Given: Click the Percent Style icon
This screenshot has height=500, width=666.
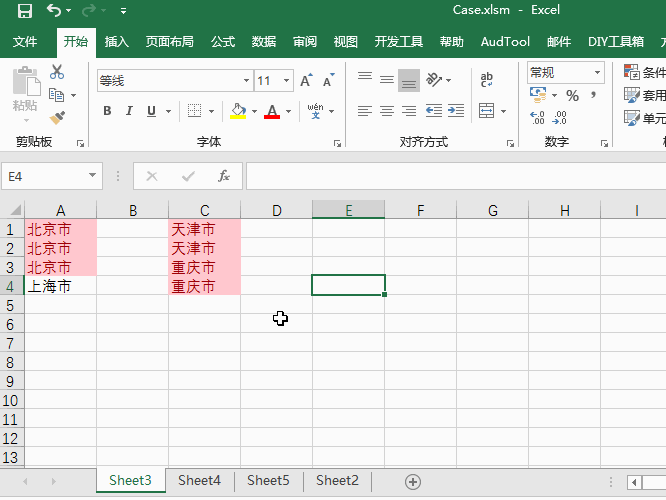Looking at the screenshot, I should 572,96.
